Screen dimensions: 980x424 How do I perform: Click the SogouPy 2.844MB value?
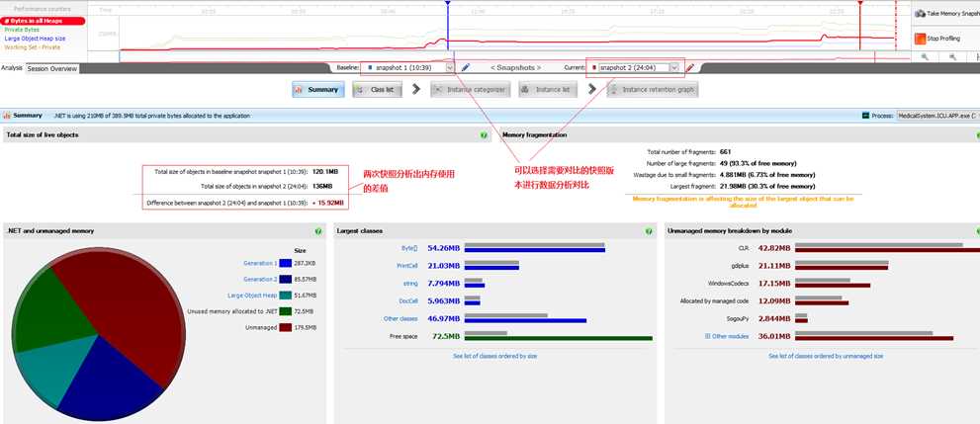773,319
